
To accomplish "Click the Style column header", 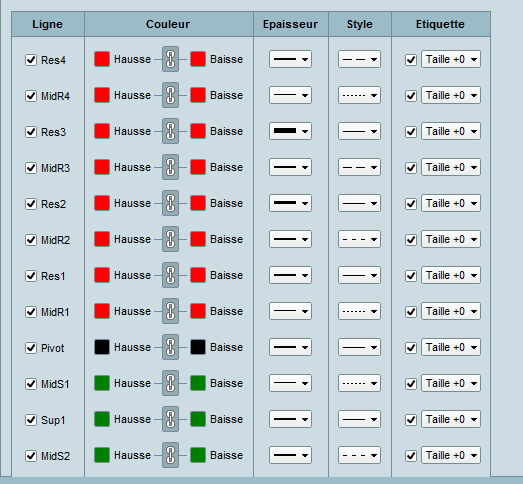I will tap(360, 24).
